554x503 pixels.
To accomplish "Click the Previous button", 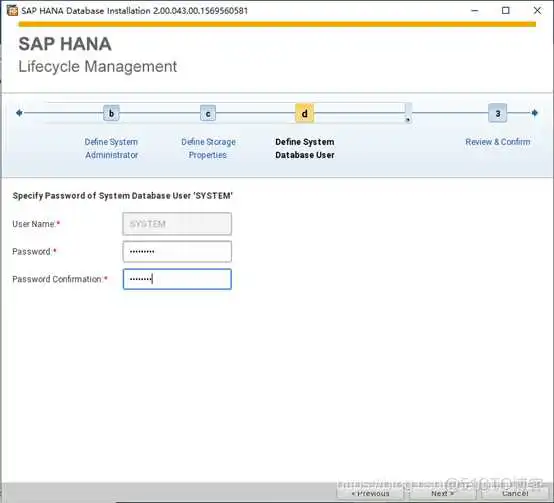I will pyautogui.click(x=370, y=493).
